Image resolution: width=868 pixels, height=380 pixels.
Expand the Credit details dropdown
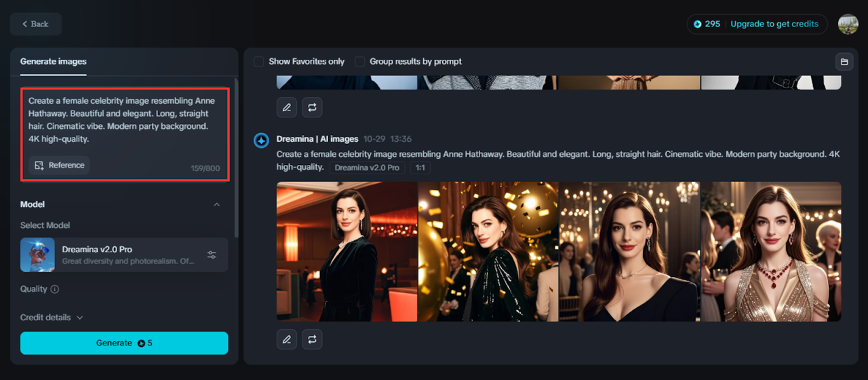click(52, 318)
